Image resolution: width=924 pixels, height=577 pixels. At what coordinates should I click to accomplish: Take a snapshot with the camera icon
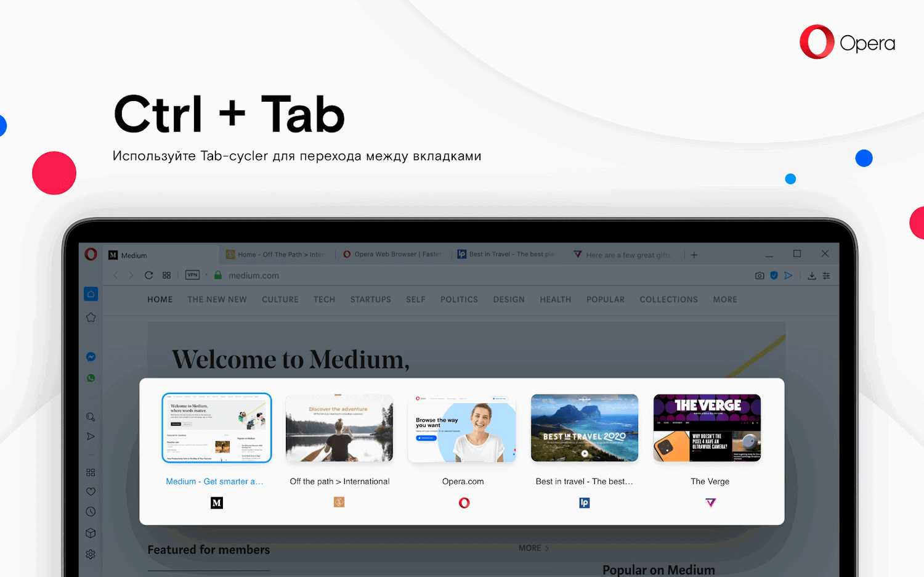760,276
